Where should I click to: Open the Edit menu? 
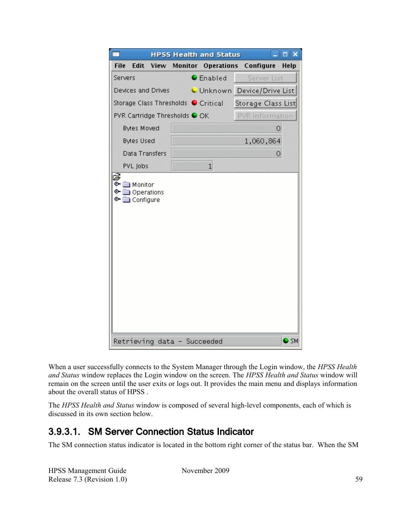click(138, 66)
